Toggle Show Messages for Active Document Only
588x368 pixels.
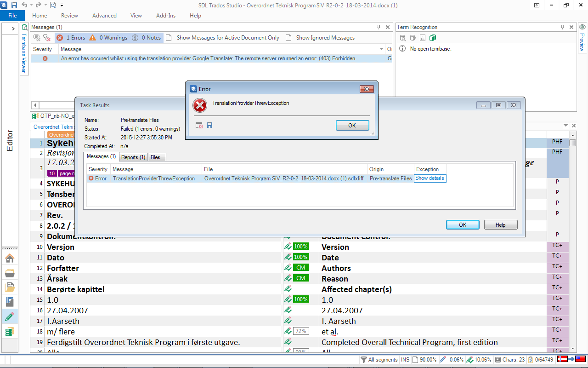coord(222,38)
